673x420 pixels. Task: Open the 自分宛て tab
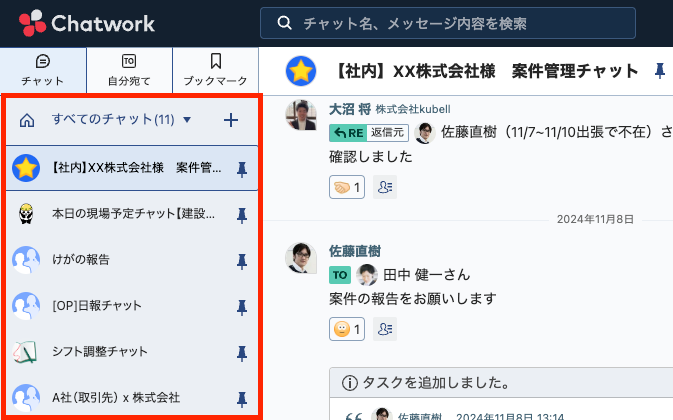129,70
